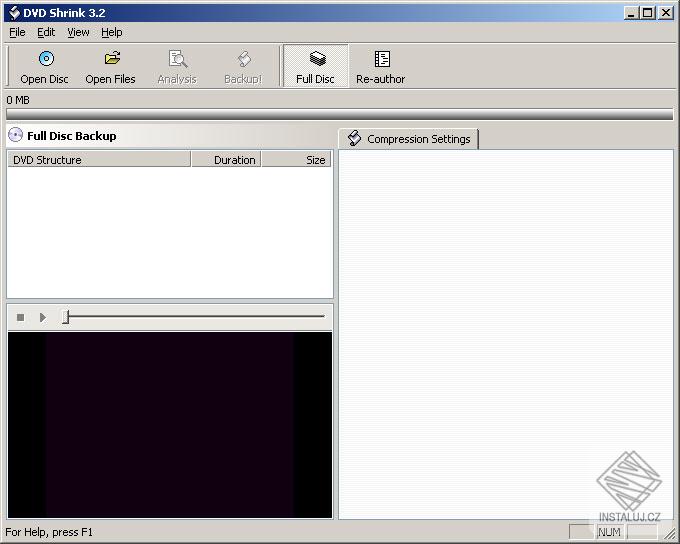The height and width of the screenshot is (544, 680).
Task: Open the Help menu
Action: (111, 33)
